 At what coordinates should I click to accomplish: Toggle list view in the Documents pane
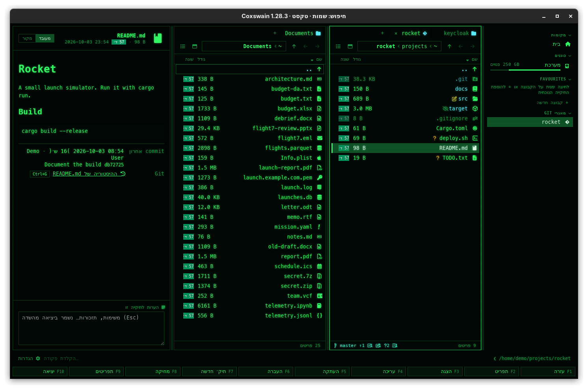pyautogui.click(x=183, y=46)
